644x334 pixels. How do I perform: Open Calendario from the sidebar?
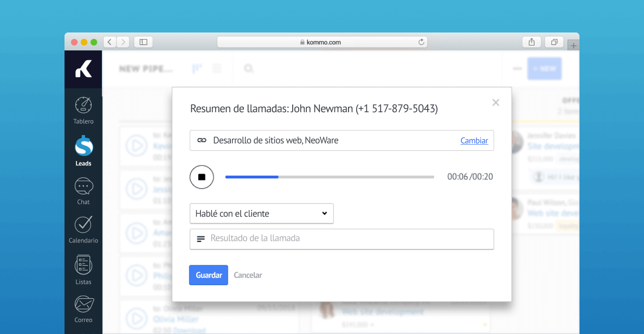(83, 228)
